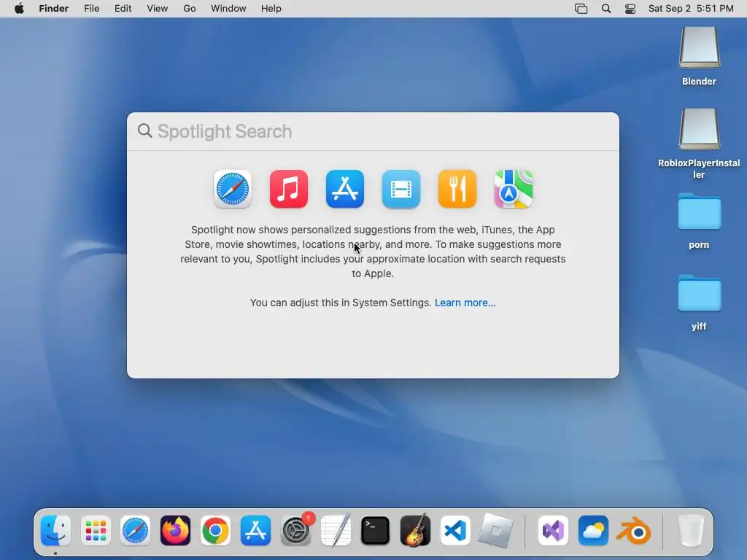Open System Settings from the Dock
This screenshot has height=560, width=747.
pyautogui.click(x=296, y=530)
